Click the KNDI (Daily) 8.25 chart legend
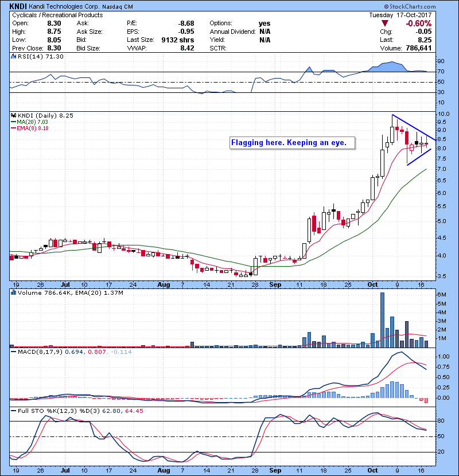459x476 pixels. (45, 115)
